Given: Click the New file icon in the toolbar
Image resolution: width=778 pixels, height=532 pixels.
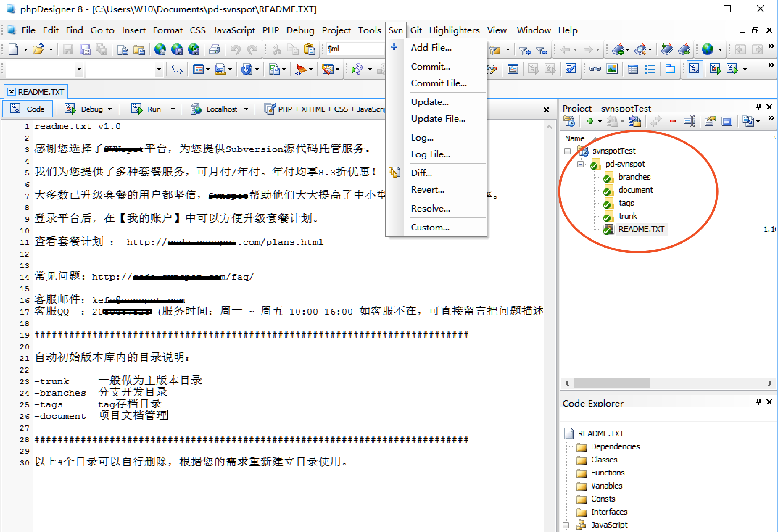Looking at the screenshot, I should (13, 49).
